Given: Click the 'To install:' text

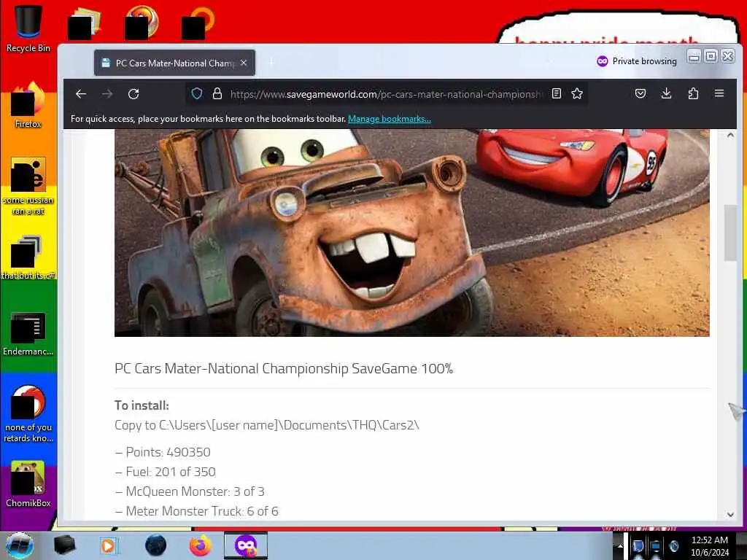Looking at the screenshot, I should (142, 405).
